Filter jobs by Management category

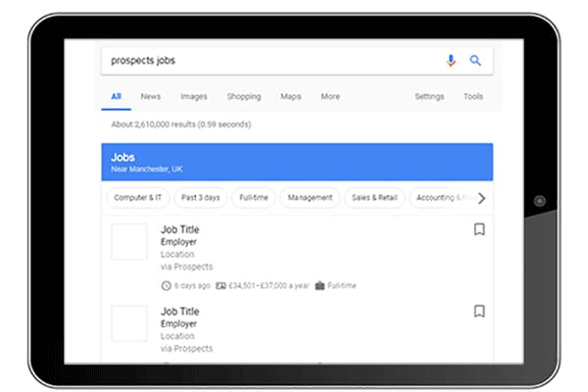pos(310,198)
